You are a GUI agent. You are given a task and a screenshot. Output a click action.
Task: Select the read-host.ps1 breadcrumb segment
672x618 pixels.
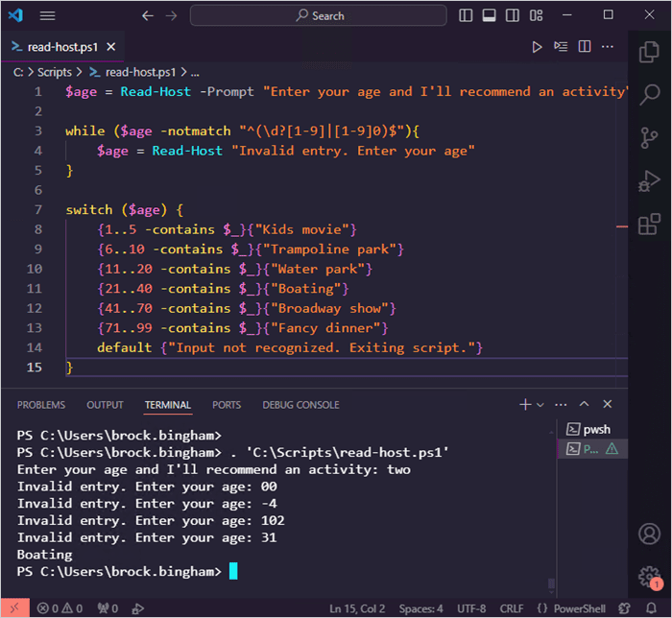[132, 72]
